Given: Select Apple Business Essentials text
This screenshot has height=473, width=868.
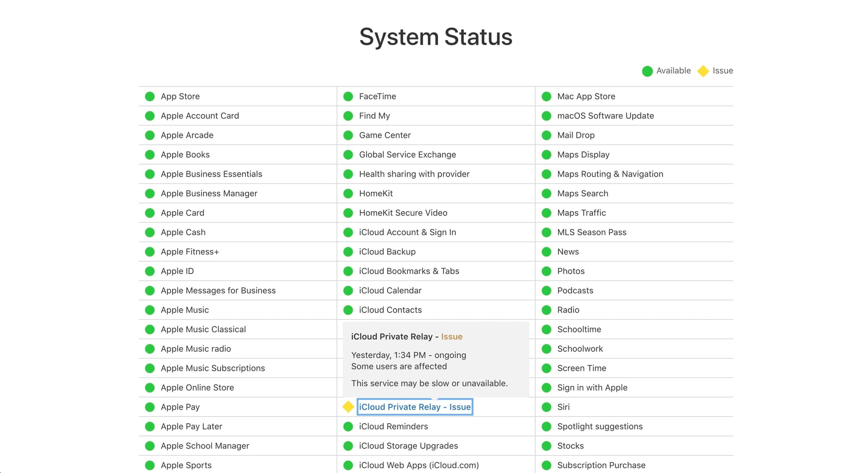Looking at the screenshot, I should click(x=212, y=174).
